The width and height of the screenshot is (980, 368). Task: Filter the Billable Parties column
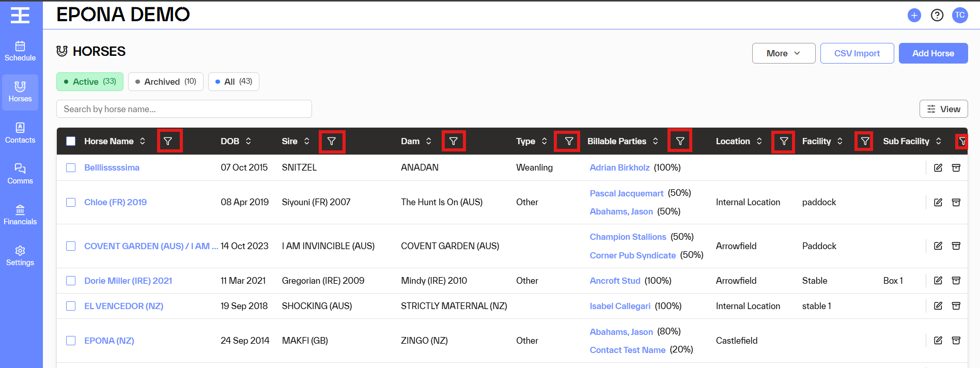[680, 141]
